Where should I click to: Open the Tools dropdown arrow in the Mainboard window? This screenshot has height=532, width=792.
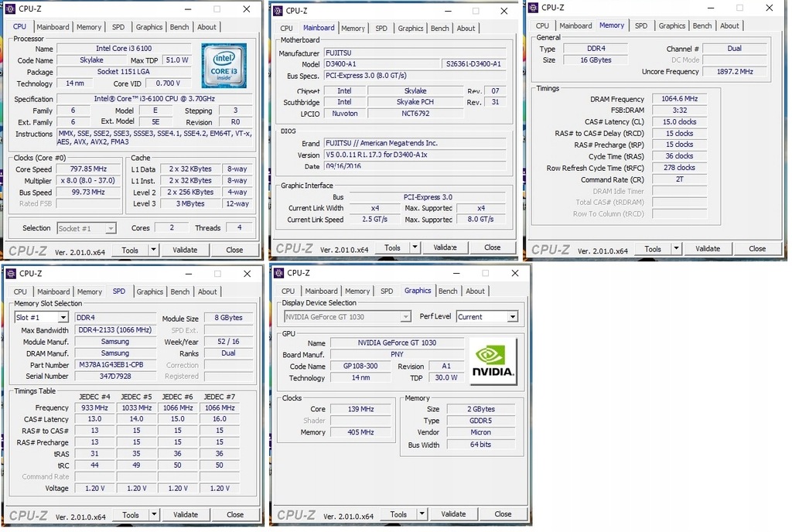tap(415, 247)
